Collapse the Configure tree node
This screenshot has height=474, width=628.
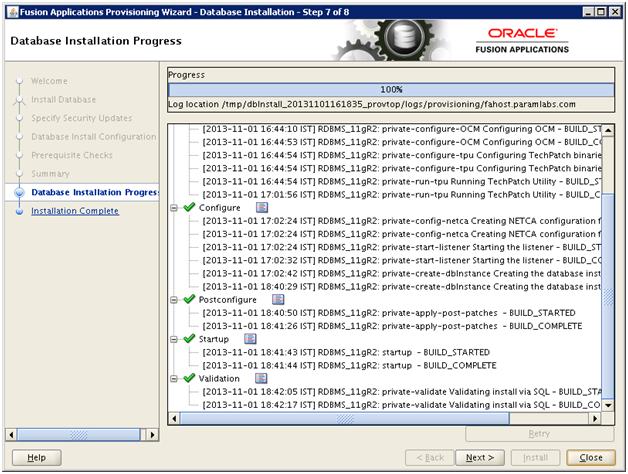tap(174, 208)
